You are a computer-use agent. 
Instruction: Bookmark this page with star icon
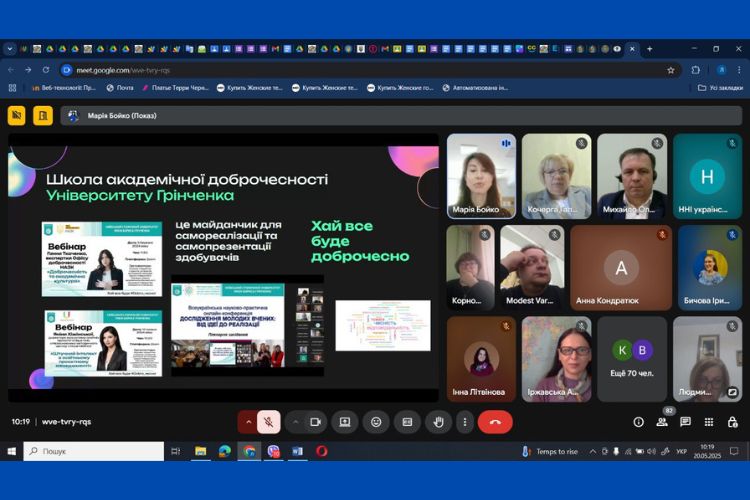(x=671, y=70)
